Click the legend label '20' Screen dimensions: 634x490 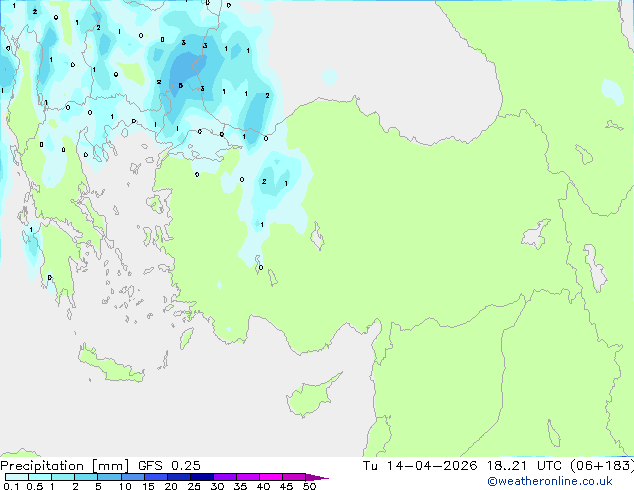[171, 486]
